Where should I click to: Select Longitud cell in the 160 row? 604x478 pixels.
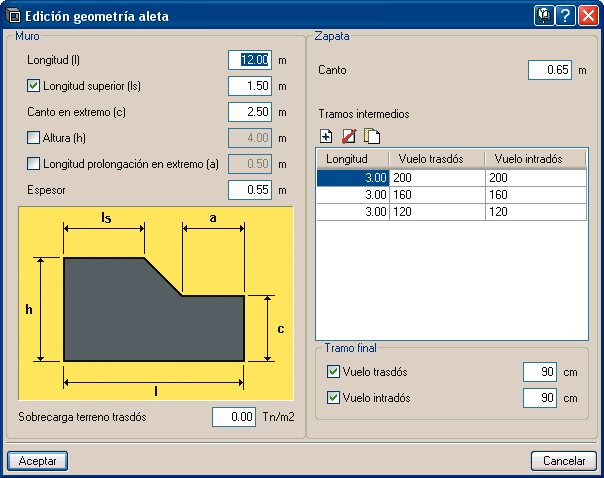pyautogui.click(x=353, y=195)
